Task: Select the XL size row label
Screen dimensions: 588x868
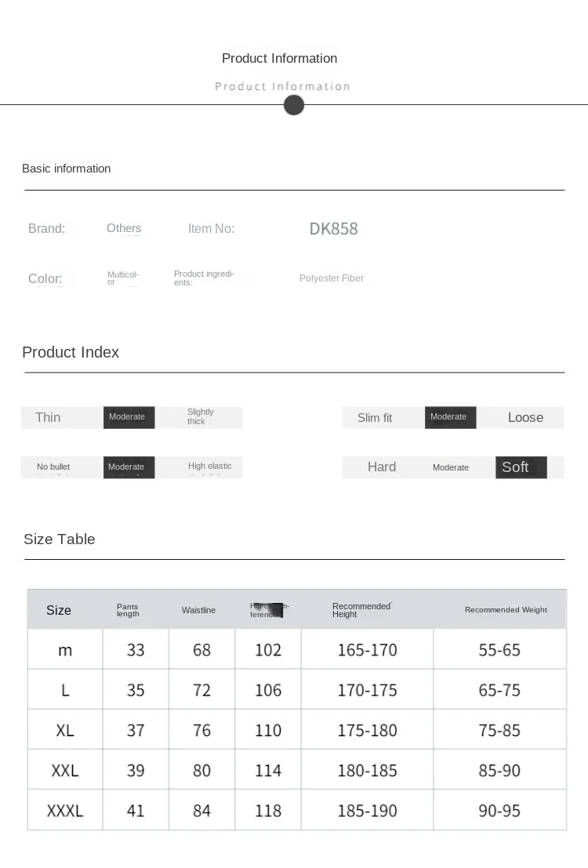Action: click(65, 730)
